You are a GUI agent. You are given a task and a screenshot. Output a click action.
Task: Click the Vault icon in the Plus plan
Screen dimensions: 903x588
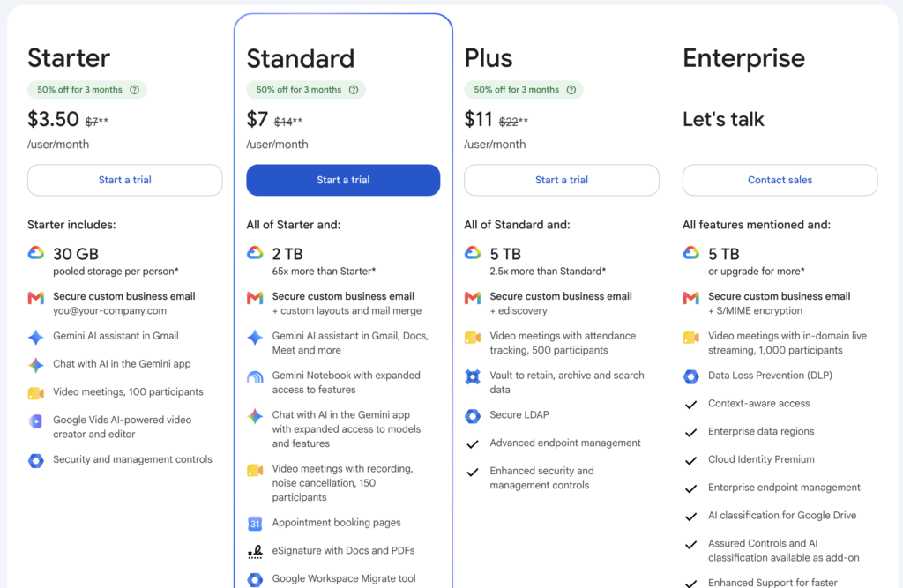[473, 376]
